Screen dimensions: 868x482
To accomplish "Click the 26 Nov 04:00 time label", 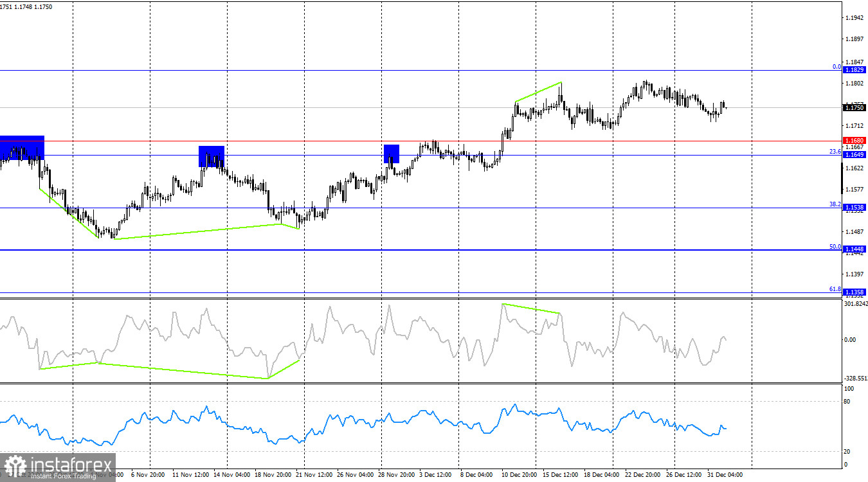I will point(356,476).
